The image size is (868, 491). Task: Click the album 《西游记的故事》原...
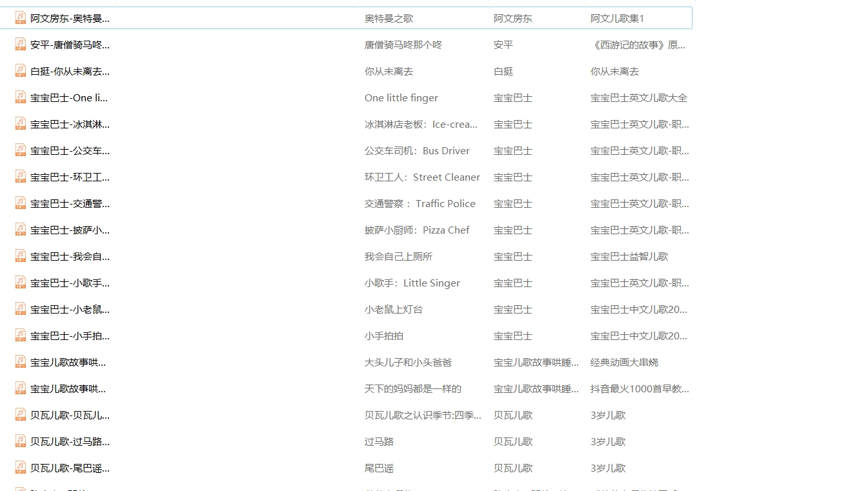tap(638, 45)
